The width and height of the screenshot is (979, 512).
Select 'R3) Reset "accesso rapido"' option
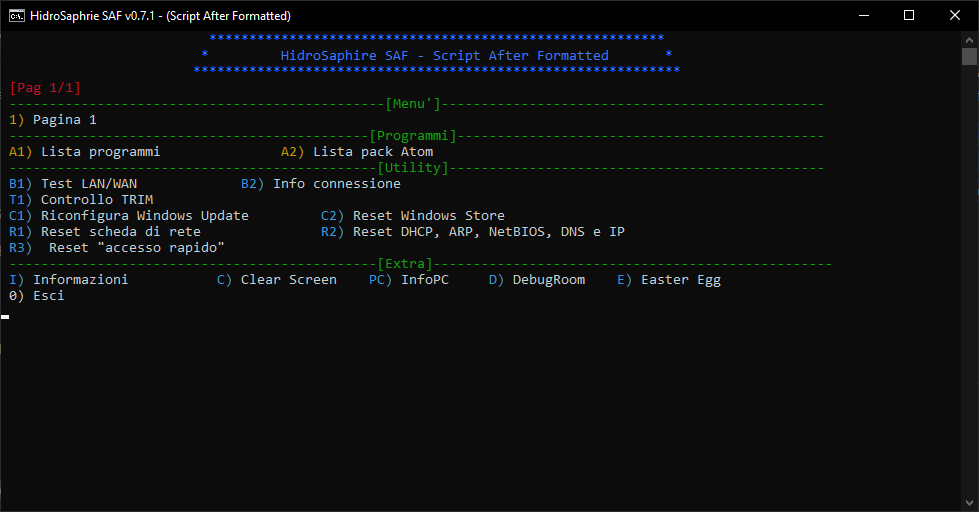click(x=117, y=248)
